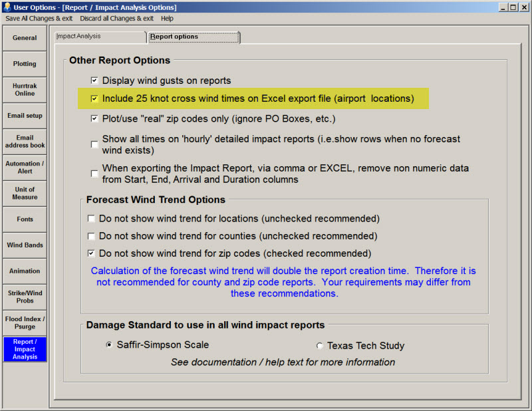
Task: Enable Show all times on hourly reports
Action: pyautogui.click(x=94, y=144)
